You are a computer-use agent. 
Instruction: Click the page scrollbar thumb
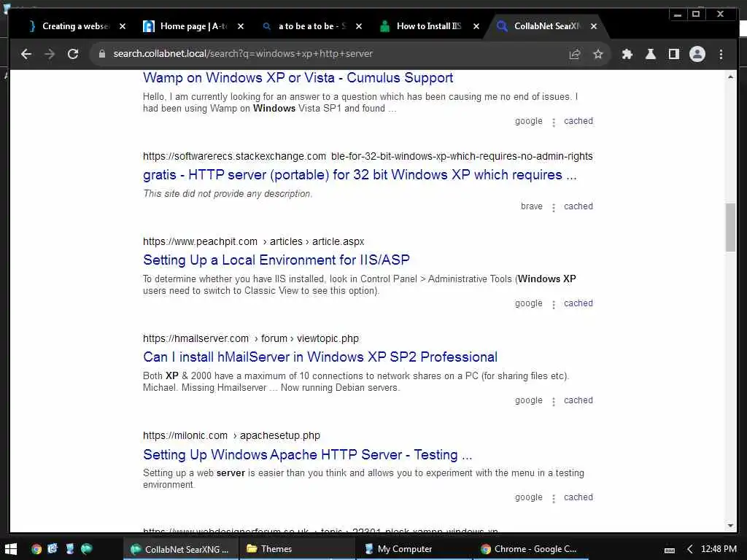point(730,227)
